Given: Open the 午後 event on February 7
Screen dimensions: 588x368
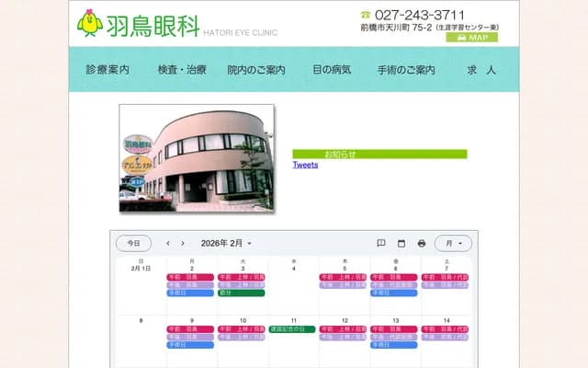Looking at the screenshot, I should pyautogui.click(x=445, y=285).
